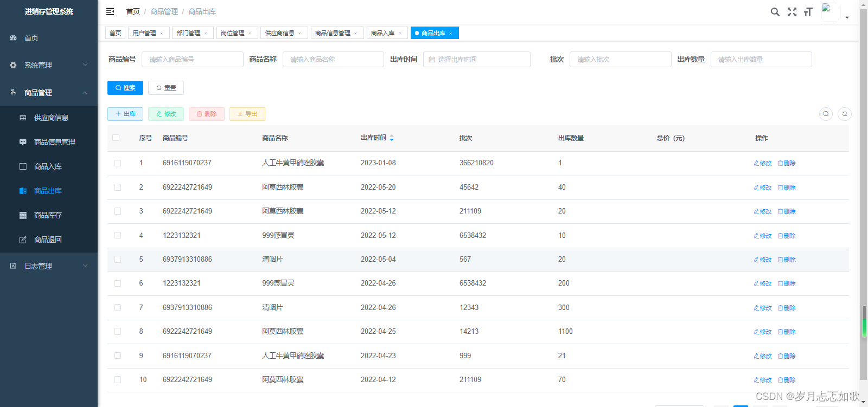This screenshot has width=868, height=407.
Task: Click the icon beside 商品管理 menu
Action: click(13, 93)
